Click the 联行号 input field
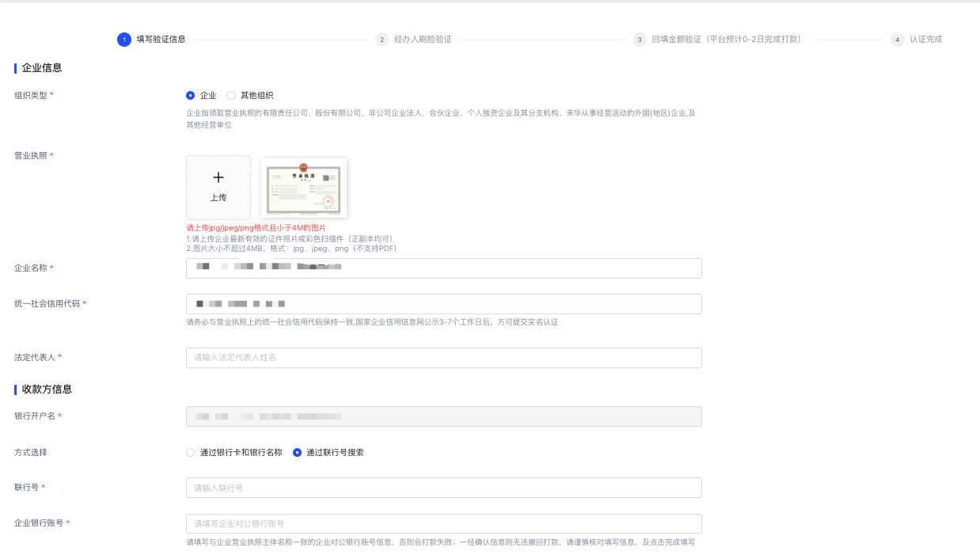Image resolution: width=980 pixels, height=559 pixels. (x=443, y=488)
